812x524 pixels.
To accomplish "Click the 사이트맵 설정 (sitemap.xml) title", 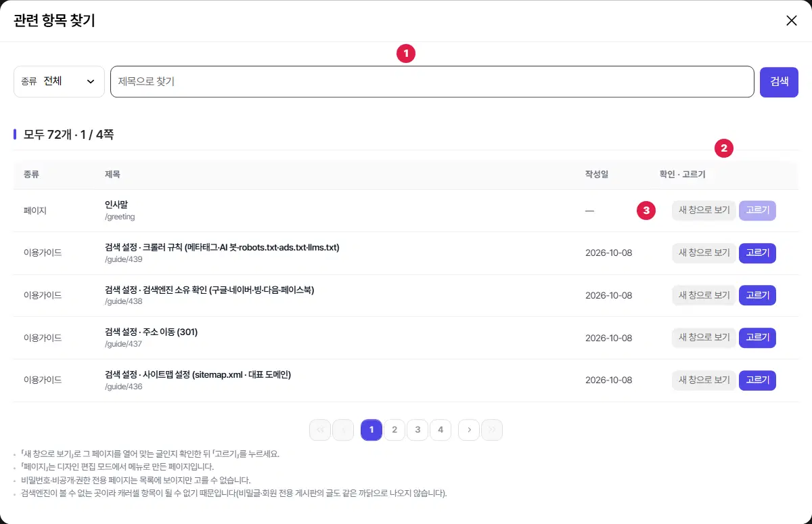I will pyautogui.click(x=198, y=374).
